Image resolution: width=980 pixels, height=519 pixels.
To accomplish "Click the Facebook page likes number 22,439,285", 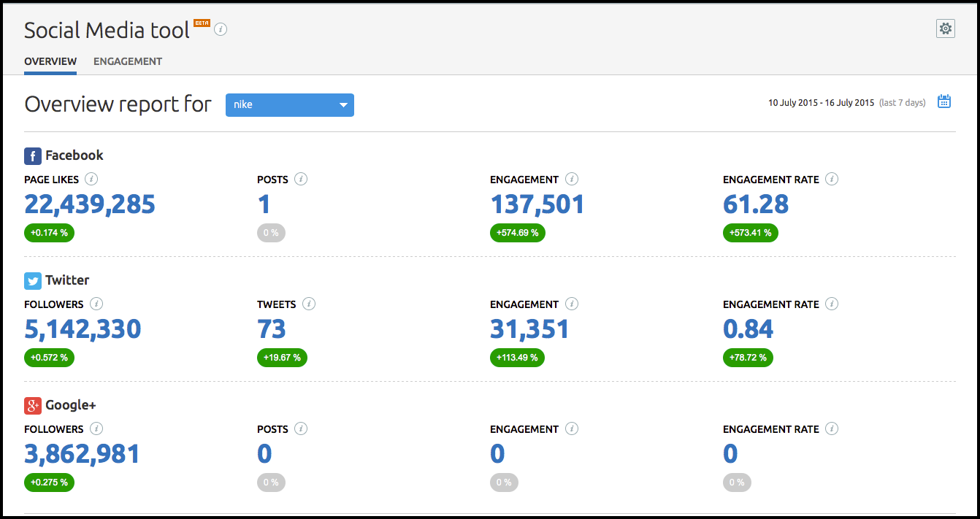I will [90, 204].
